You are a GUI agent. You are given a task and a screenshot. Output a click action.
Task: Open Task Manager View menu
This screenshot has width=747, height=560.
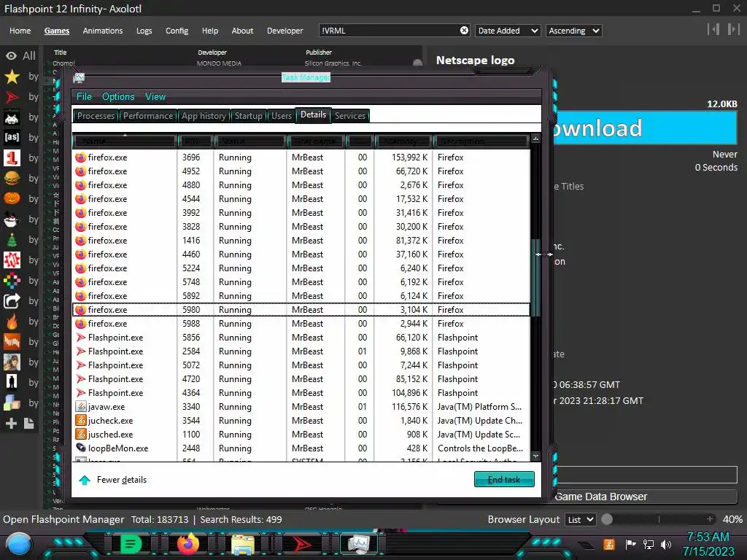pos(155,97)
